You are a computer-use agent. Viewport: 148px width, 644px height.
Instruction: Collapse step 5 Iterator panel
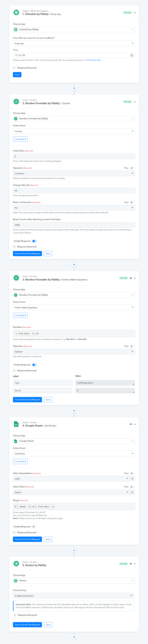[x=135, y=564]
